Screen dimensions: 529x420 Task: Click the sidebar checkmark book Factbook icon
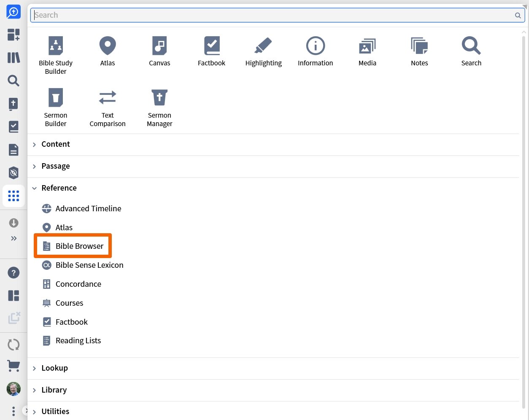13,127
